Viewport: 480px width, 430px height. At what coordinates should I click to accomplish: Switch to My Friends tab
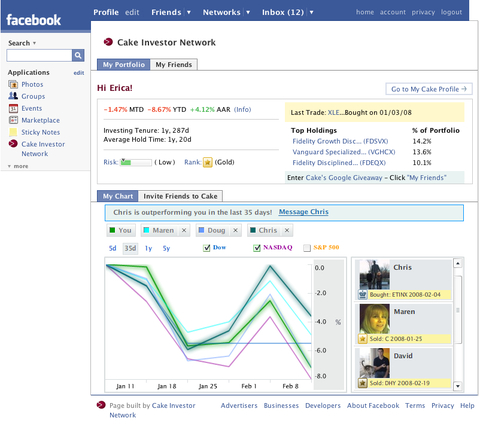174,64
